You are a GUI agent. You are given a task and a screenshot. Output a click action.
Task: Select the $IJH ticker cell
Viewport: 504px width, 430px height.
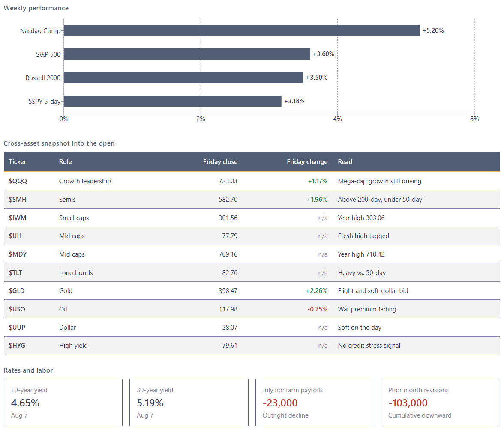click(x=15, y=236)
